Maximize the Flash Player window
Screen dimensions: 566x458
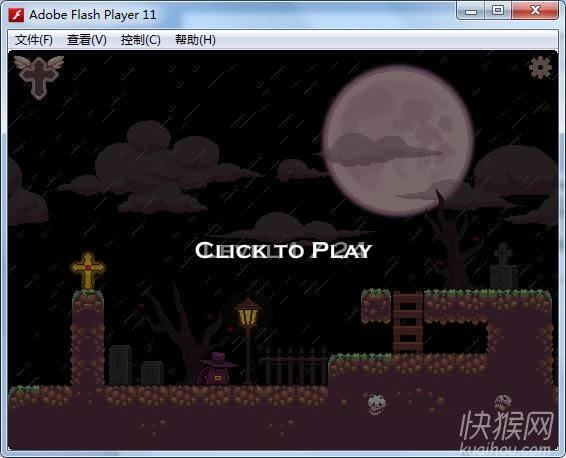(x=498, y=10)
